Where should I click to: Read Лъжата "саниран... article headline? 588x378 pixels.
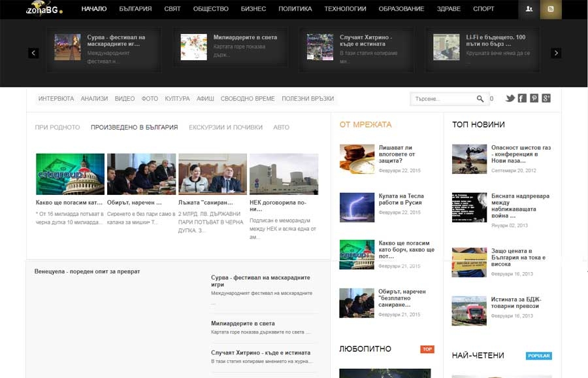tap(206, 203)
